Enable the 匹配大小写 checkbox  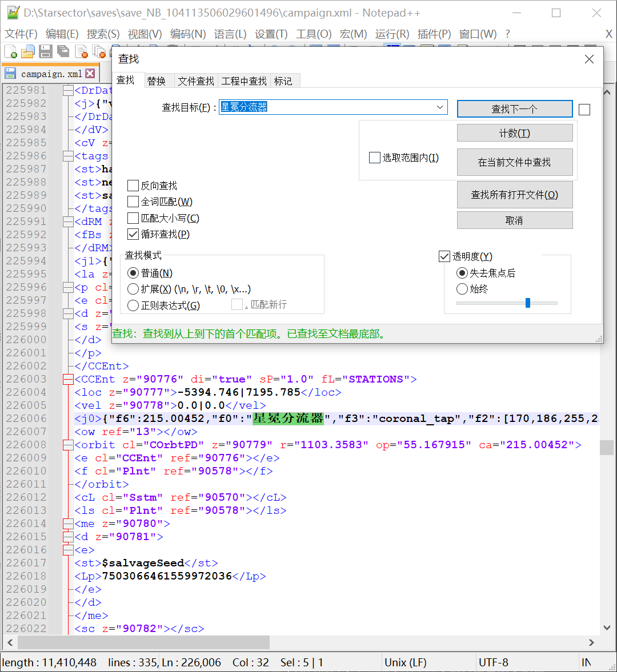133,218
